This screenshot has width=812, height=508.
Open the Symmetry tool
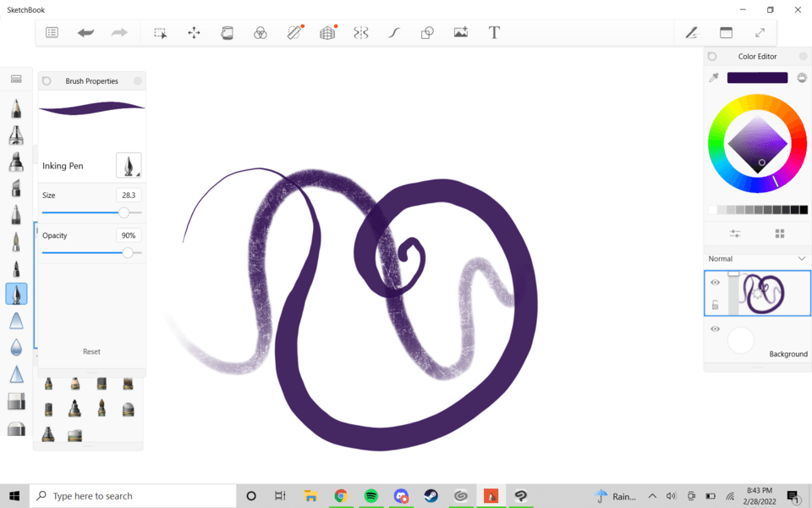(x=361, y=32)
